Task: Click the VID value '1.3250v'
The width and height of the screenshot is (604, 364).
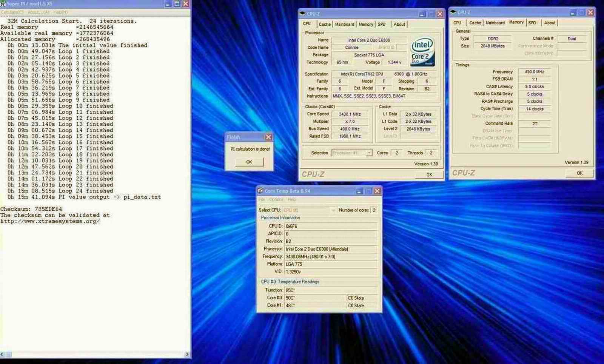Action: 331,271
